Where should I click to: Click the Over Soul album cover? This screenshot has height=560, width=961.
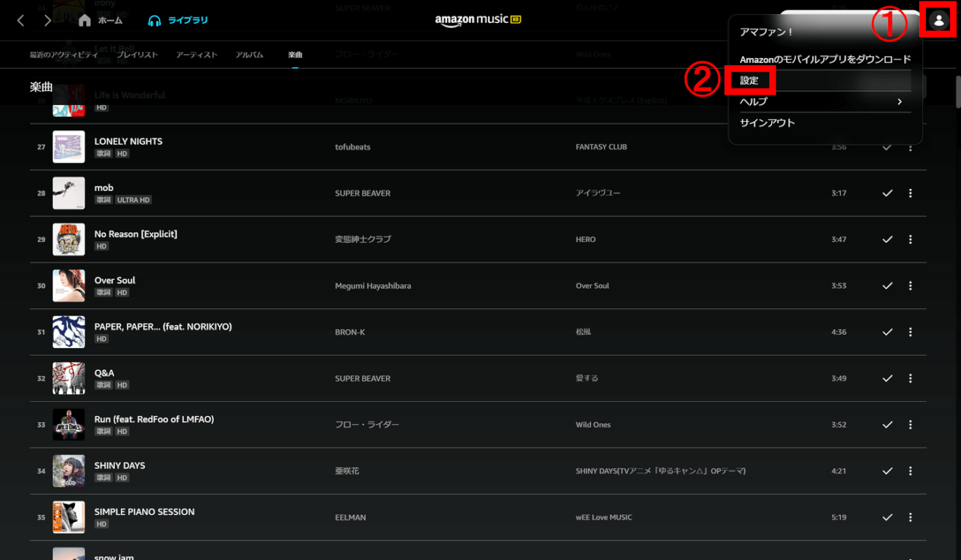click(69, 286)
